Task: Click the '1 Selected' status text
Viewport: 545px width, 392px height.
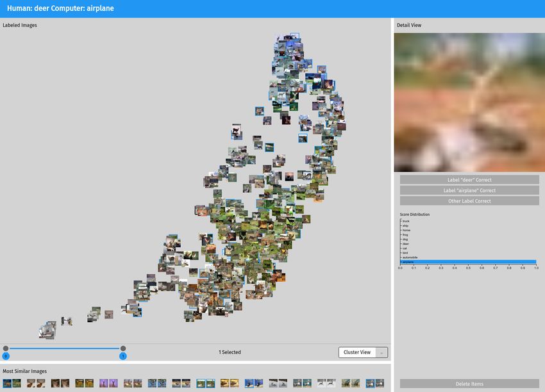Action: click(x=230, y=352)
